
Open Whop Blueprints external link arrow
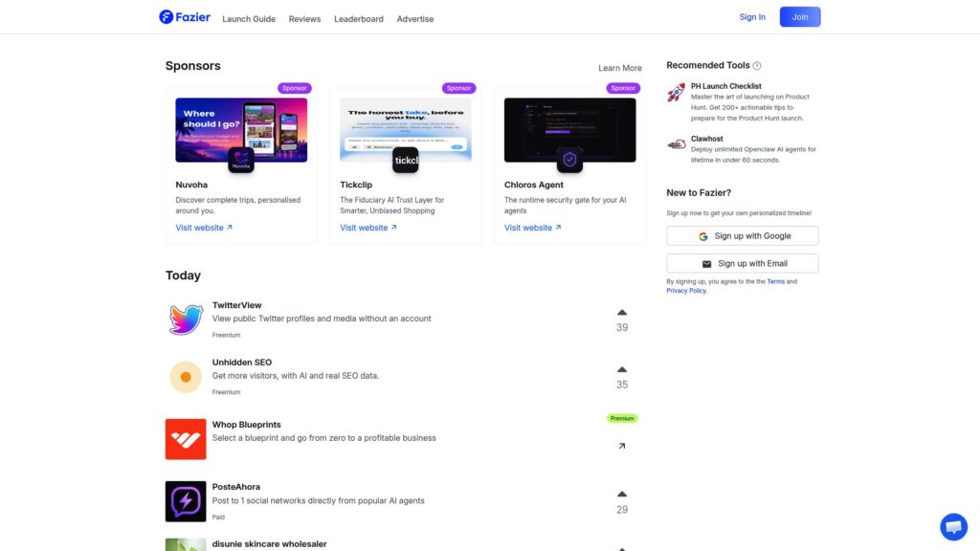pos(622,446)
